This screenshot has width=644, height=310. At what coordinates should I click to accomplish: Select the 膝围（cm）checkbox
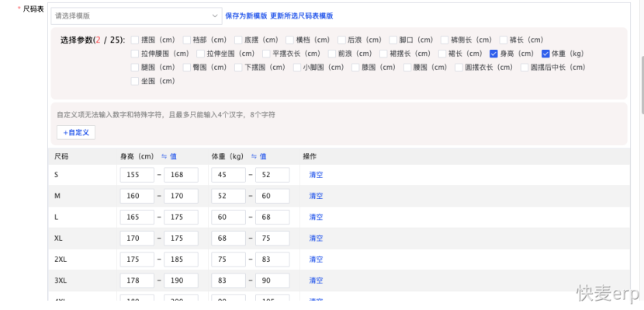click(355, 68)
